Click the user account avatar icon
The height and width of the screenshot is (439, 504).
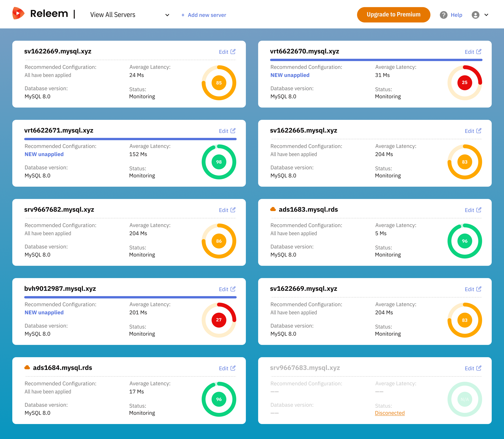point(476,15)
